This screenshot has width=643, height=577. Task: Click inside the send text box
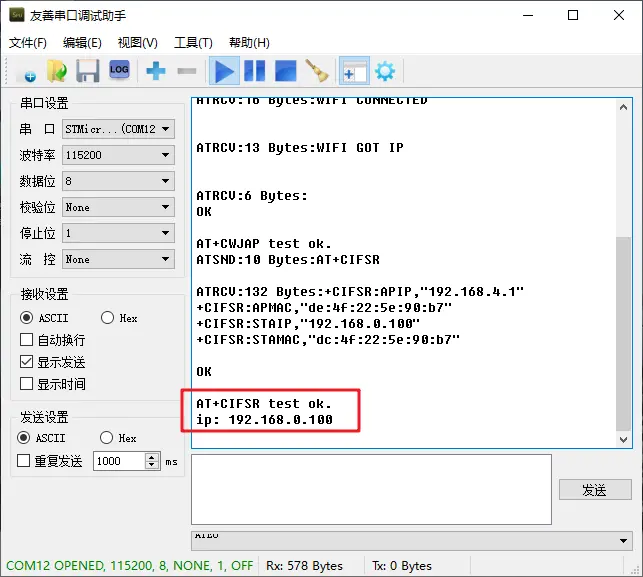(x=371, y=489)
